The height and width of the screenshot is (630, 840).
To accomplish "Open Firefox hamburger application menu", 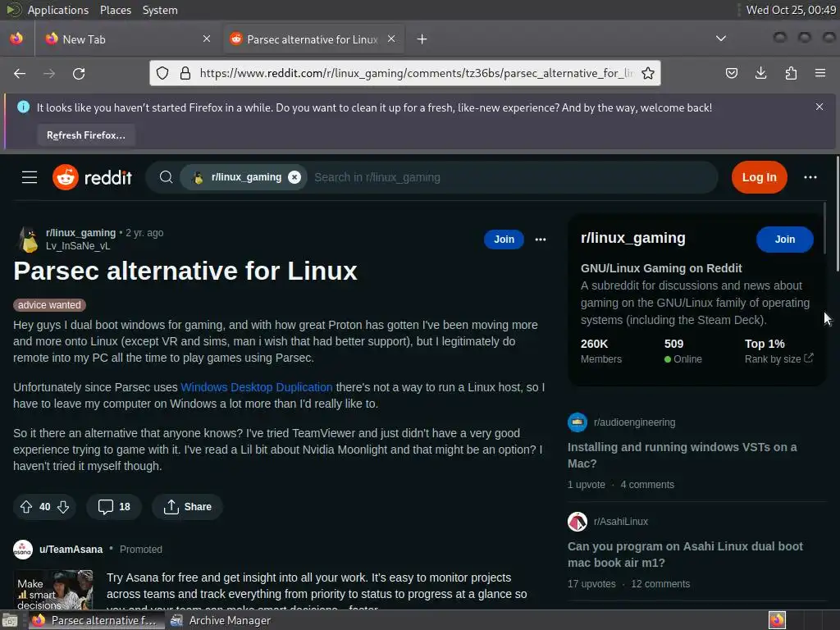I will point(820,73).
